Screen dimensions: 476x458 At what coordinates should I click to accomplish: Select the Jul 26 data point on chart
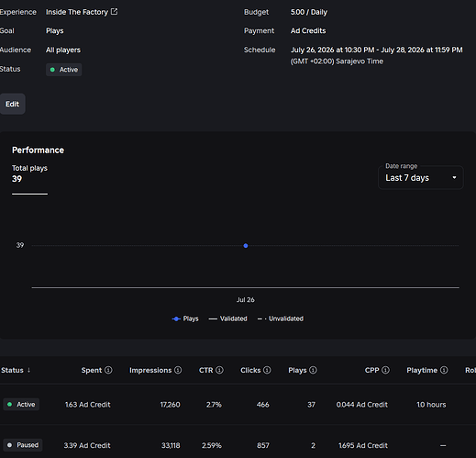pos(246,246)
